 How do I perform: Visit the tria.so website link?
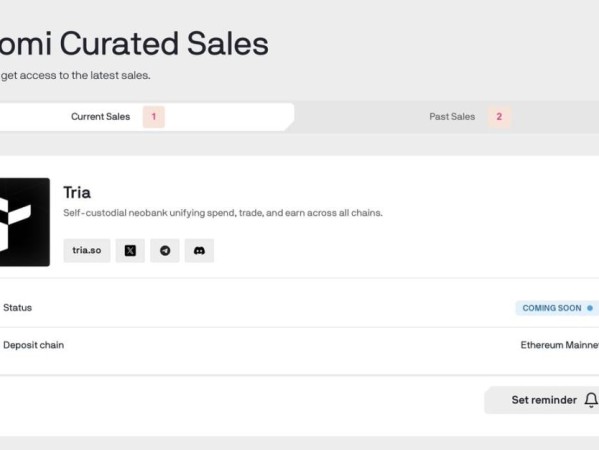point(87,251)
